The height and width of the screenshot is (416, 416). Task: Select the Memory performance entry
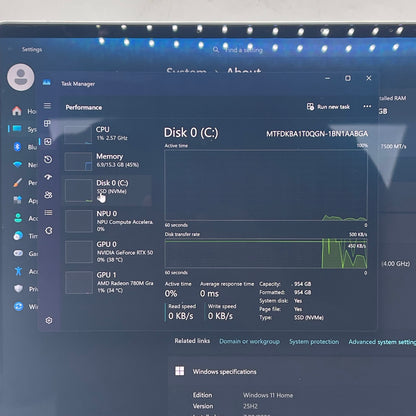click(108, 160)
